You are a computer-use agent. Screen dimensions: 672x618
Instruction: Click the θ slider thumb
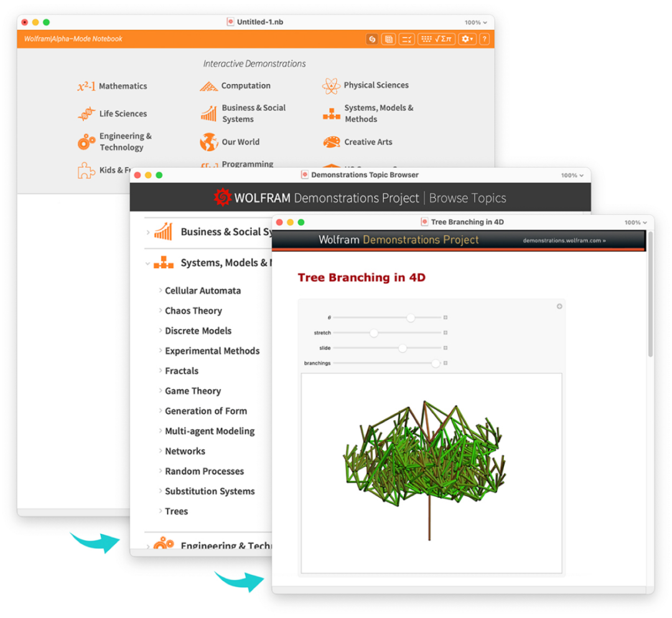(x=411, y=317)
